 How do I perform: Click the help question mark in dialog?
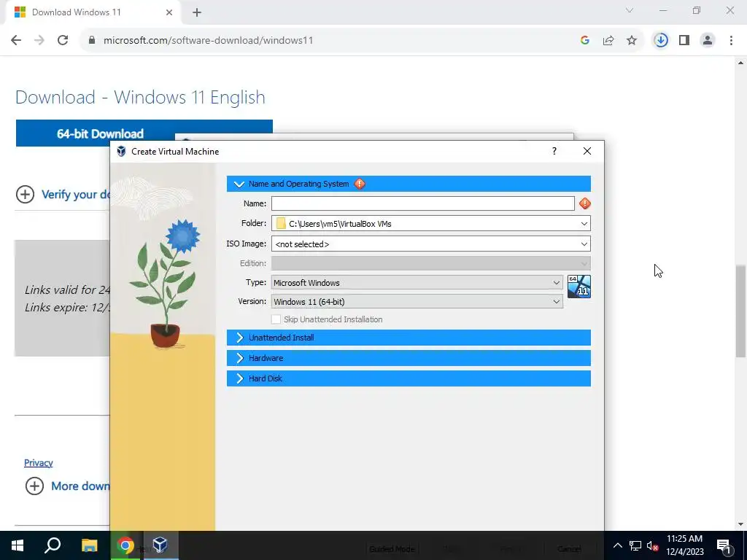(x=554, y=151)
